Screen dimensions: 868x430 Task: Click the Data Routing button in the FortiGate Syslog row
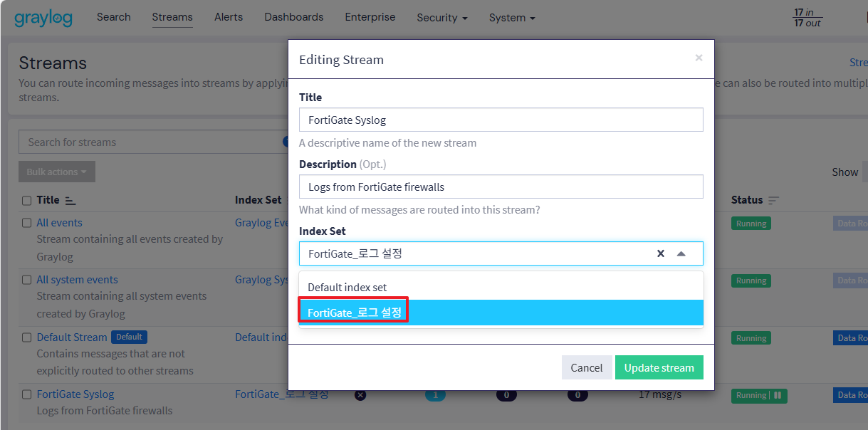coord(850,395)
